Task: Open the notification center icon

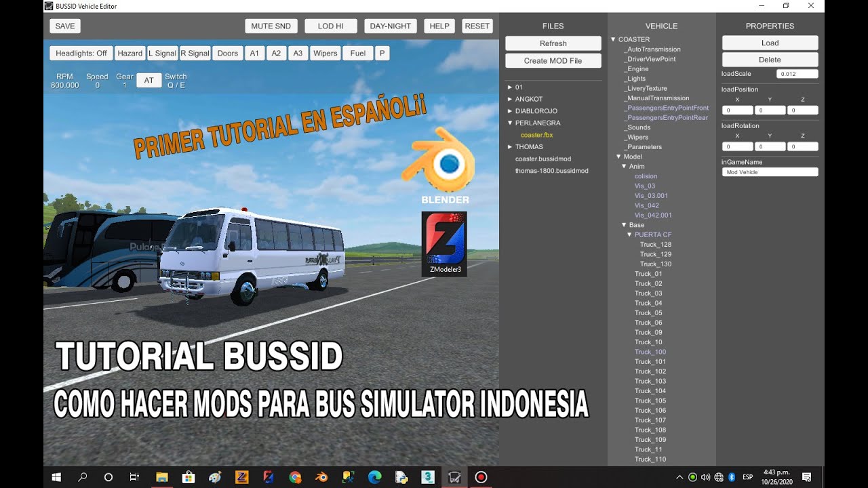Action: coord(806,477)
